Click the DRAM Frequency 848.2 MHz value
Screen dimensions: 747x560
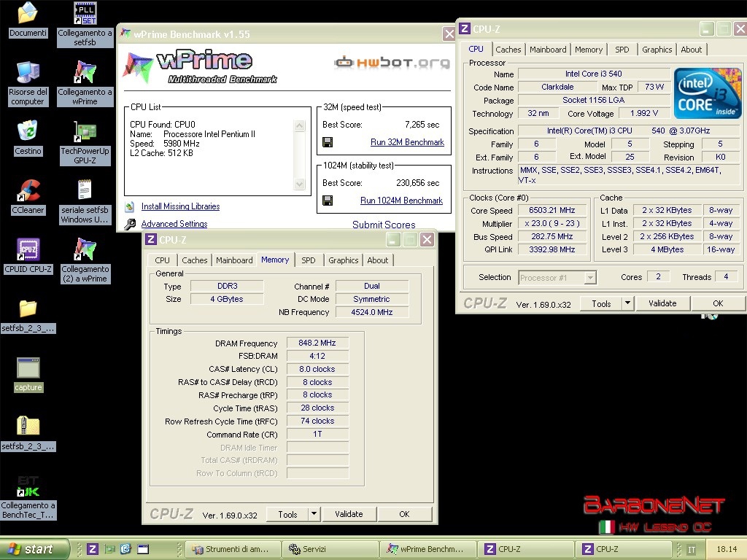(317, 343)
